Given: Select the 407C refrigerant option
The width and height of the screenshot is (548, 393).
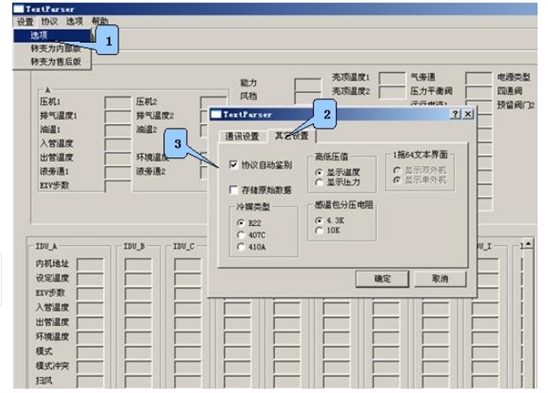Looking at the screenshot, I should pos(240,235).
